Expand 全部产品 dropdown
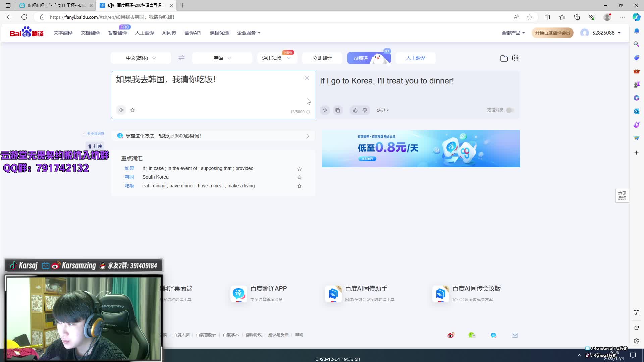644x362 pixels. 513,33
